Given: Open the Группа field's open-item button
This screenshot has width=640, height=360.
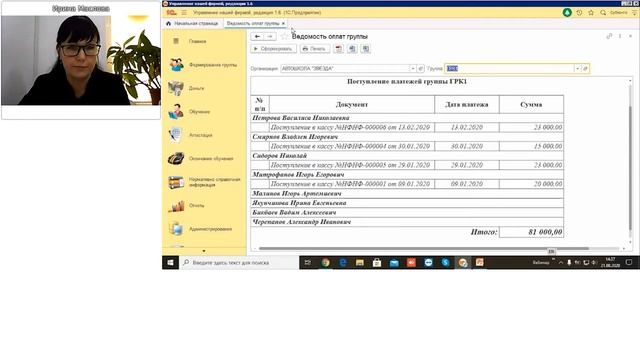Looking at the screenshot, I should [585, 69].
